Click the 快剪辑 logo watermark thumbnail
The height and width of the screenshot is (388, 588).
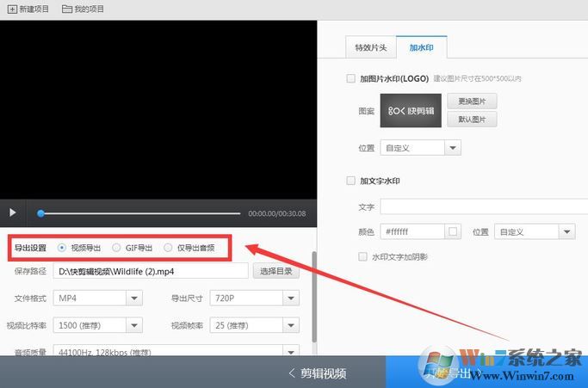(411, 111)
